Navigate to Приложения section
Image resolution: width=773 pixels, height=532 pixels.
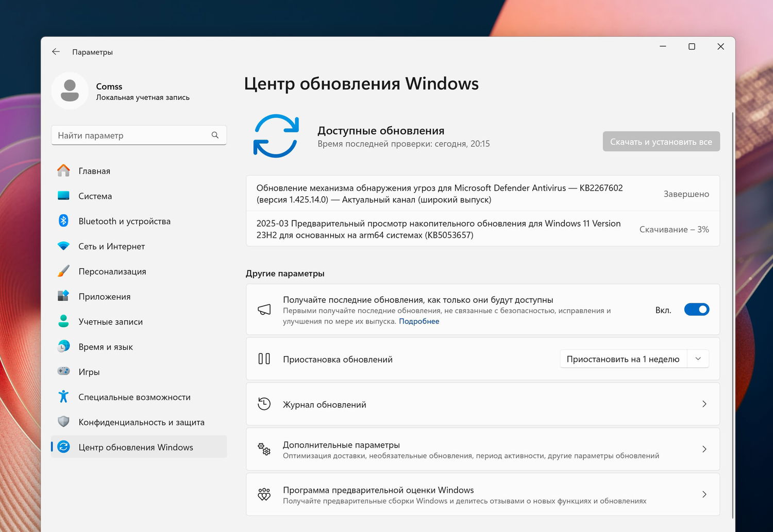tap(139, 297)
